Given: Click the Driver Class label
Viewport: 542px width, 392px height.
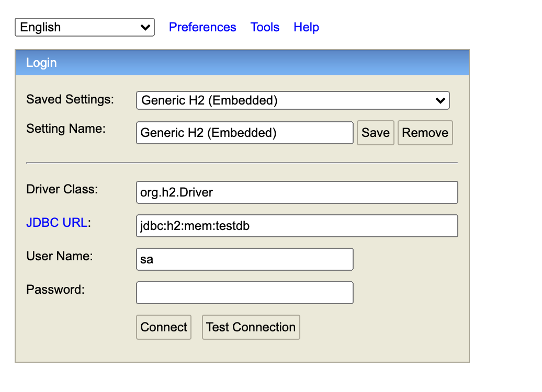Looking at the screenshot, I should click(x=62, y=189).
